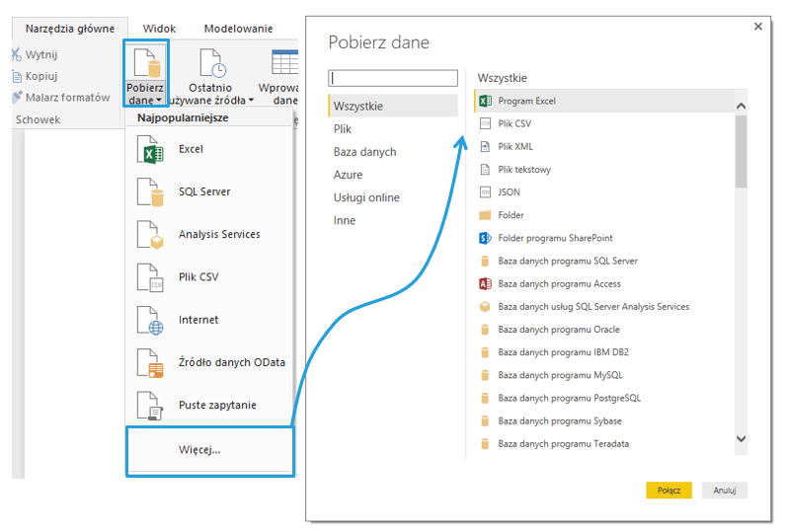Screen dimensions: 786x532
Task: Click the search field in Pobierz dane
Action: click(x=394, y=78)
